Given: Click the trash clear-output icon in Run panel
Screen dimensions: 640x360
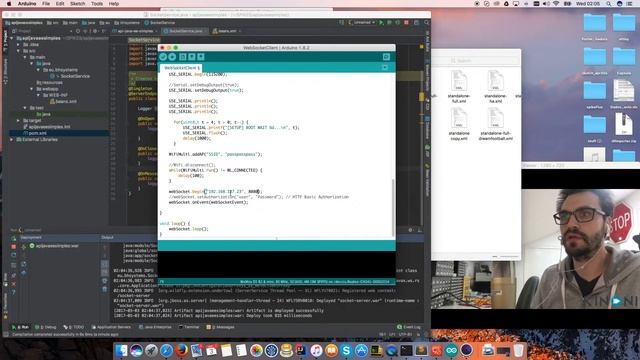Looking at the screenshot, I should click(x=104, y=289).
